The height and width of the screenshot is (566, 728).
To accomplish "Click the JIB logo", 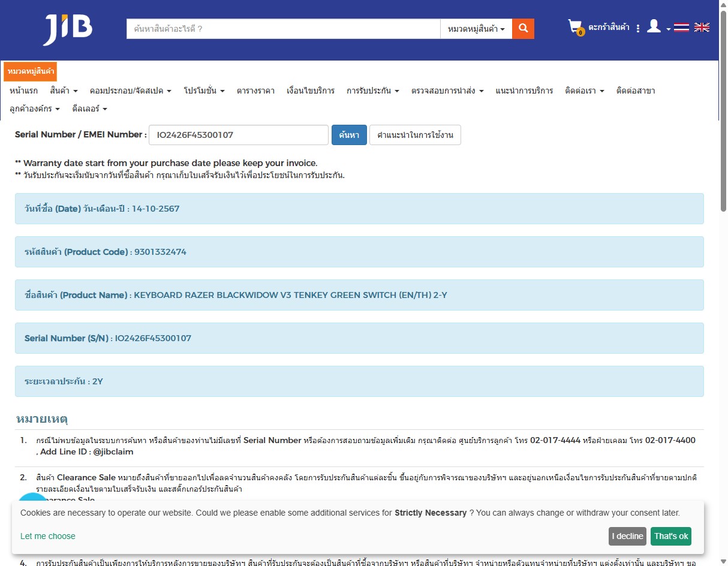I will [68, 29].
